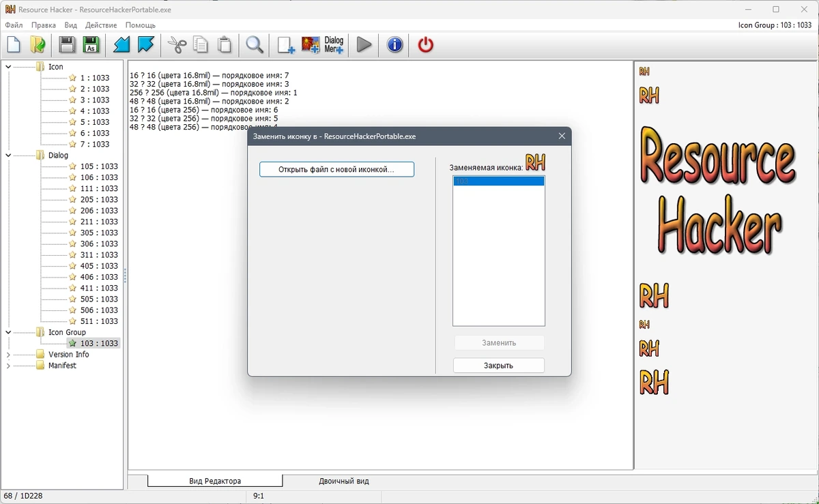Click the blue Info circle icon

[x=394, y=45]
